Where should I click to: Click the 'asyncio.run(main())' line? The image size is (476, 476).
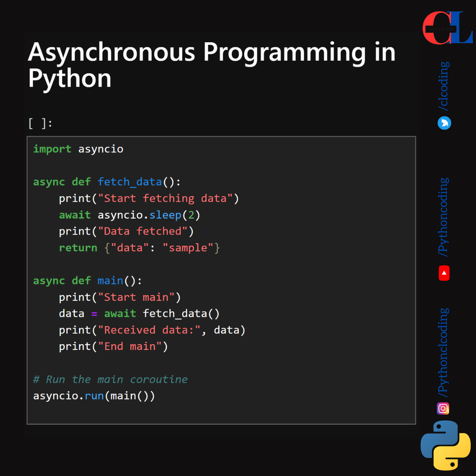94,396
